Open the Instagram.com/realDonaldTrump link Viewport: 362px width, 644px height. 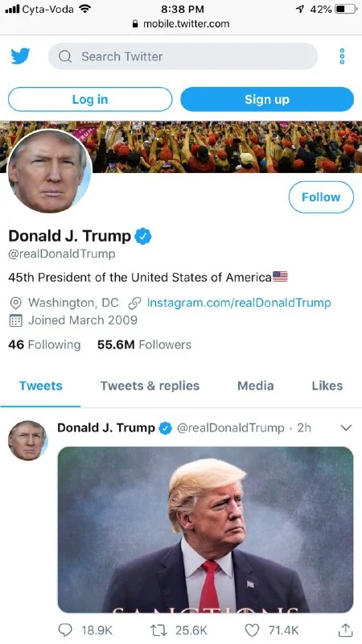(239, 303)
